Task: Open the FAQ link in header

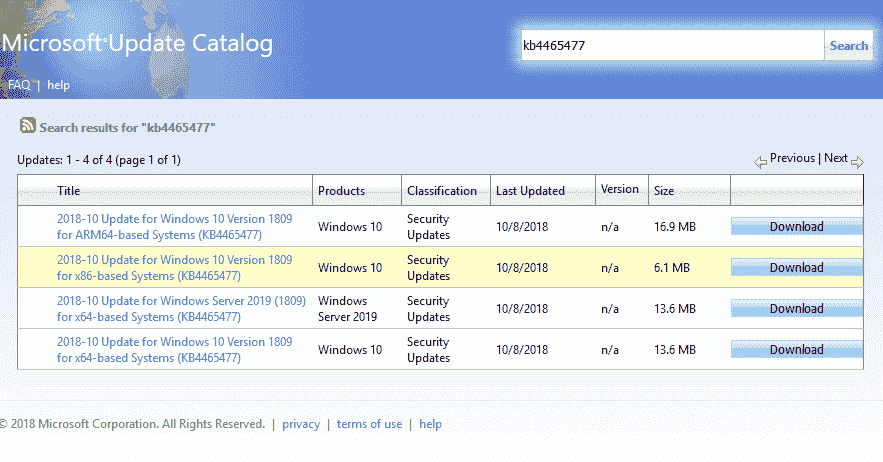Action: click(x=19, y=85)
